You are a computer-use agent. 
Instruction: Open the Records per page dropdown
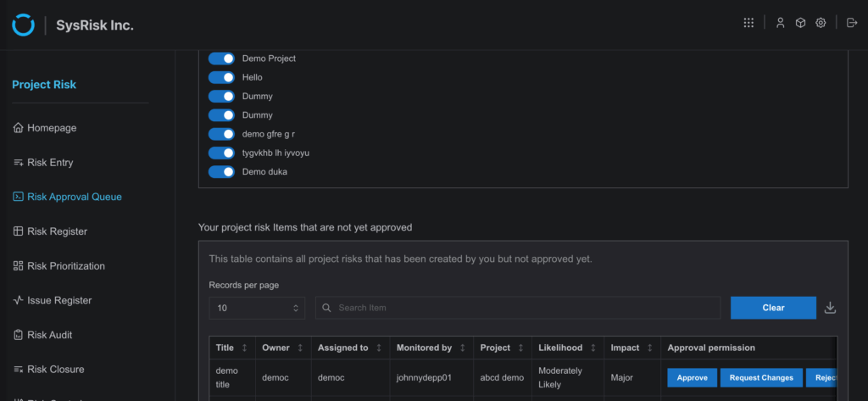click(257, 308)
